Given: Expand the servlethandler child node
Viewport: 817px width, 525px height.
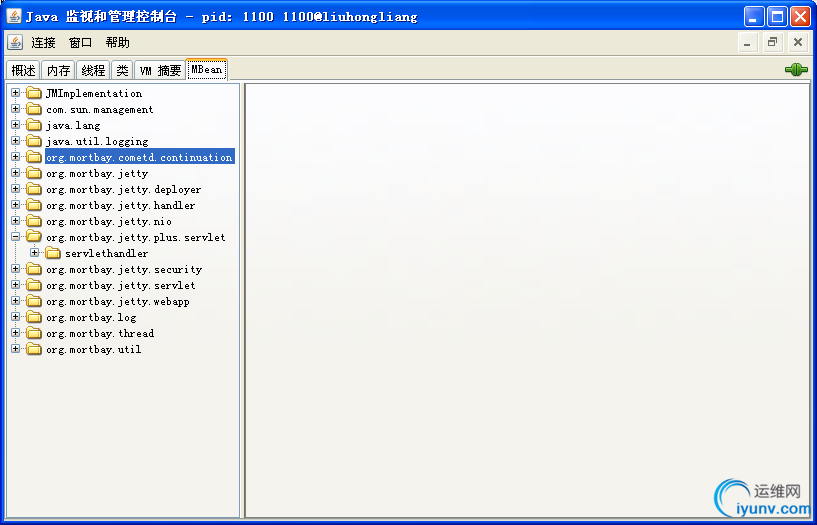Looking at the screenshot, I should point(34,253).
